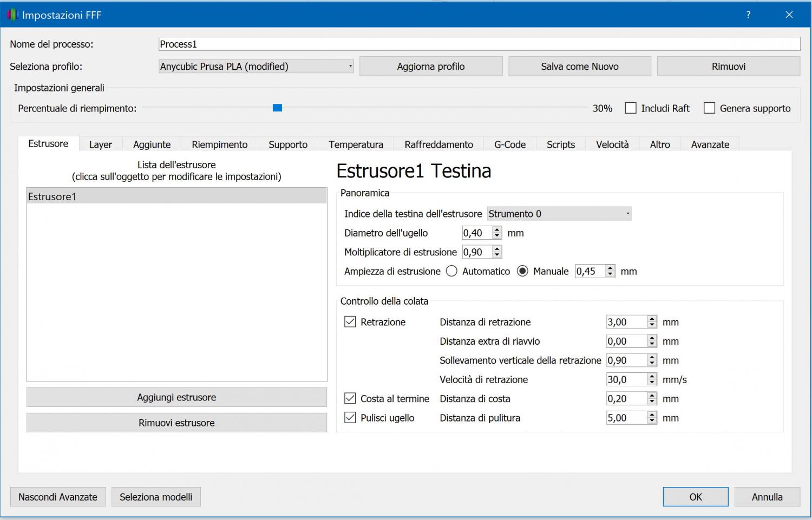
Task: Increase the Moltiplicatore di estrusione value
Action: [497, 249]
